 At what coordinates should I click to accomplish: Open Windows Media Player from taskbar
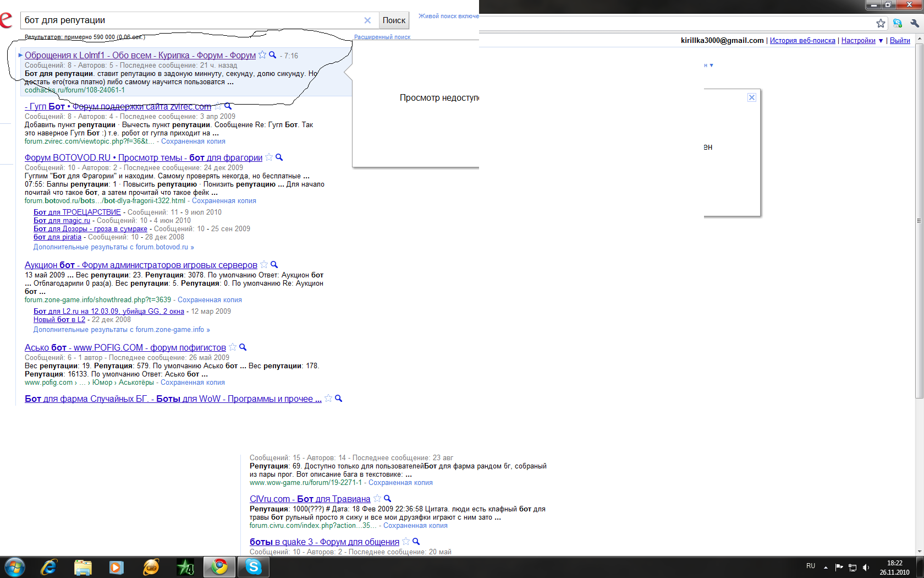coord(117,567)
